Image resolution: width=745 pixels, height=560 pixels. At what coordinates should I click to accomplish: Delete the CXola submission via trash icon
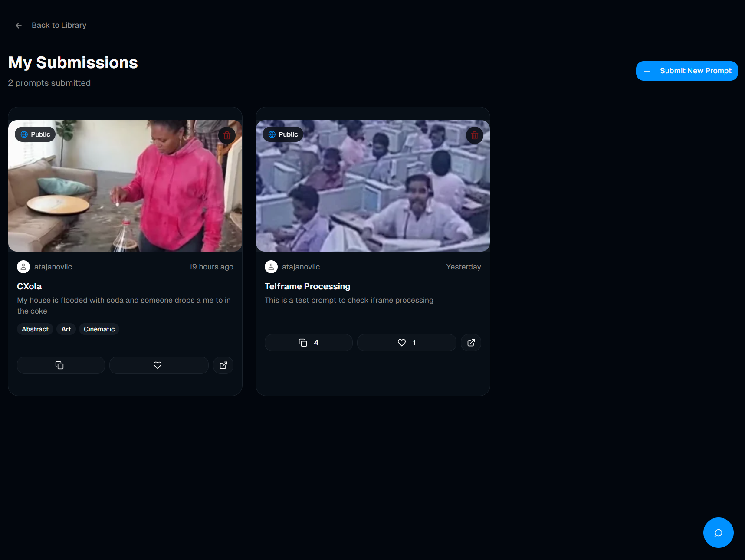tap(226, 135)
